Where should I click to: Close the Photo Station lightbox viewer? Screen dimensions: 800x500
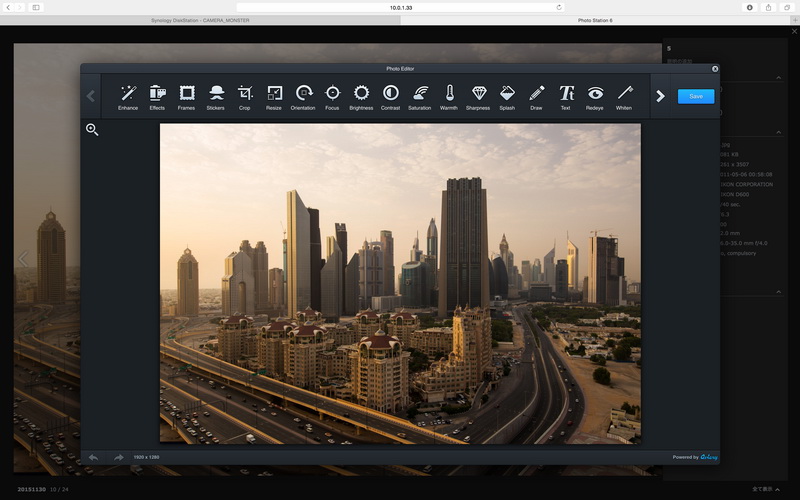(x=794, y=31)
